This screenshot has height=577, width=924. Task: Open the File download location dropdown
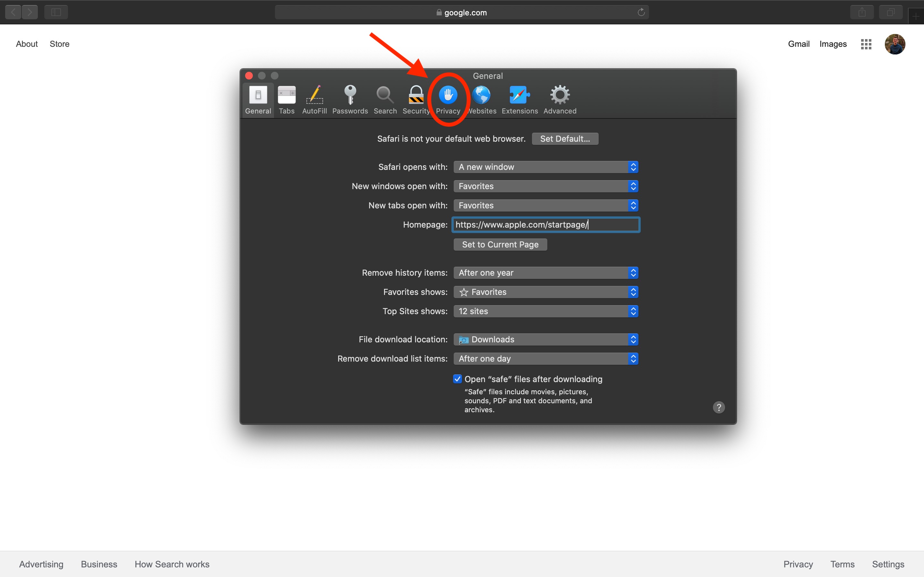click(x=546, y=340)
